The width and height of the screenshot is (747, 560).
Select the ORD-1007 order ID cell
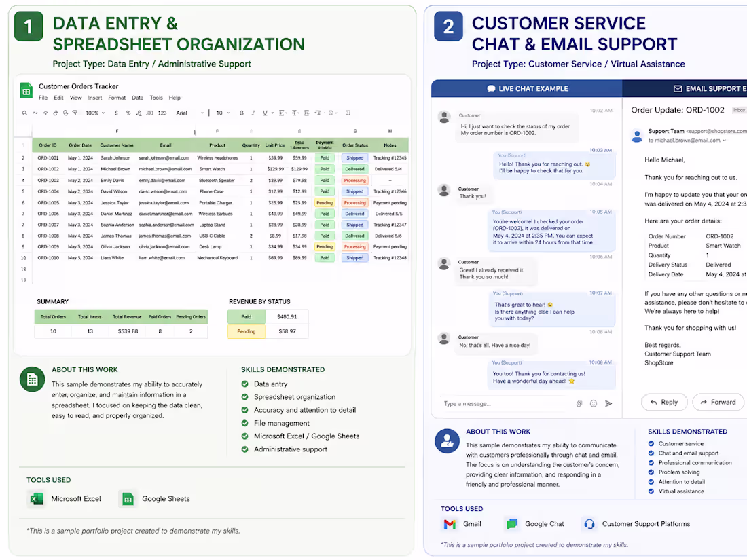pos(48,225)
